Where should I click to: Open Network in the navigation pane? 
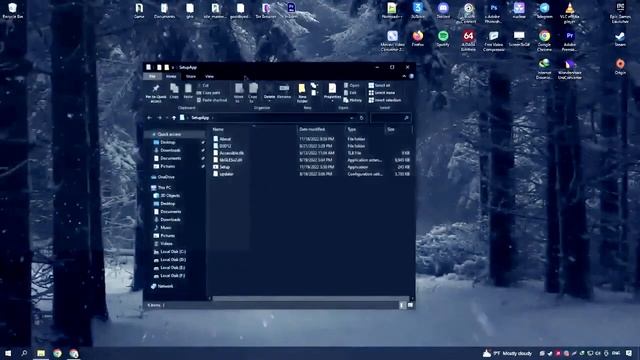(x=162, y=287)
